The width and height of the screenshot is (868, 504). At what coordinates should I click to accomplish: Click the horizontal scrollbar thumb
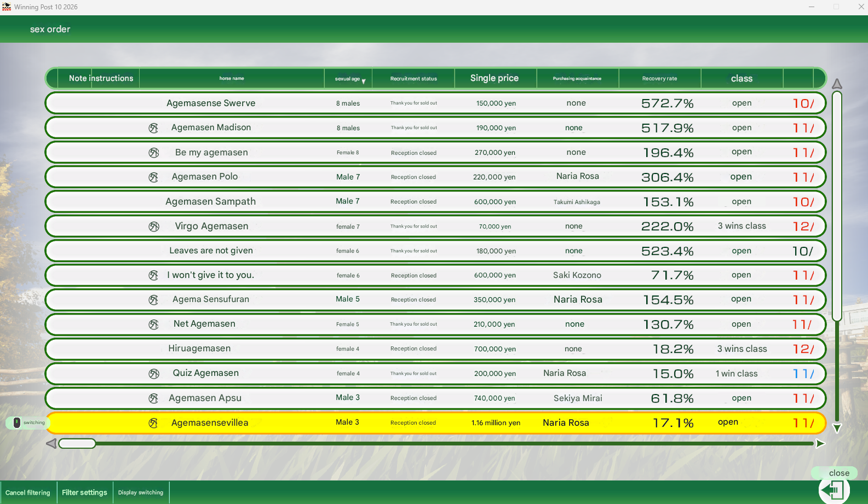point(77,443)
